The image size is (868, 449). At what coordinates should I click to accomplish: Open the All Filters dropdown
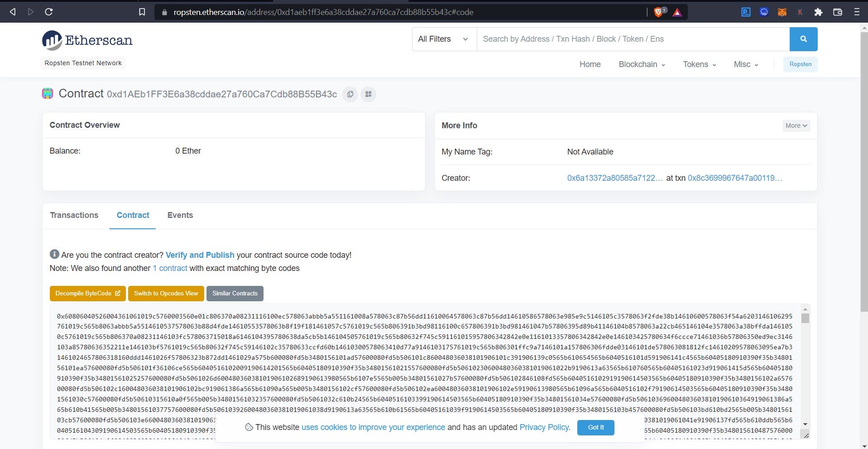pos(443,39)
